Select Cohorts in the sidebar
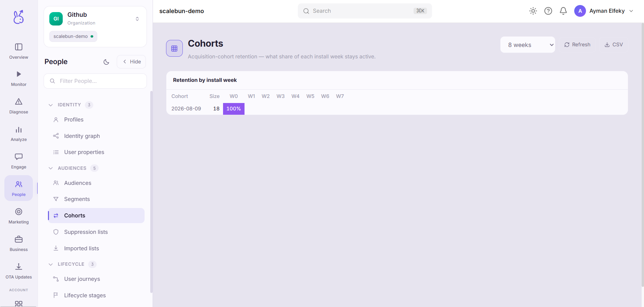Screen dimensions: 644x307 click(96, 215)
